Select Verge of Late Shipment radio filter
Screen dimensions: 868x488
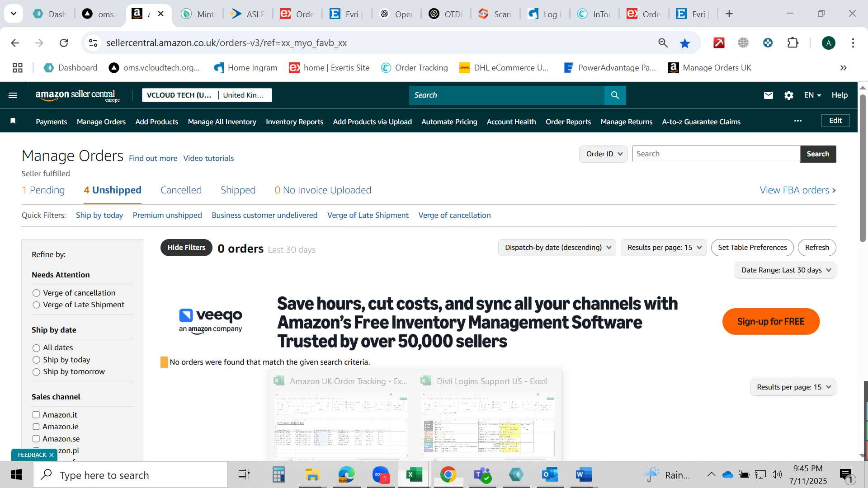(x=36, y=305)
